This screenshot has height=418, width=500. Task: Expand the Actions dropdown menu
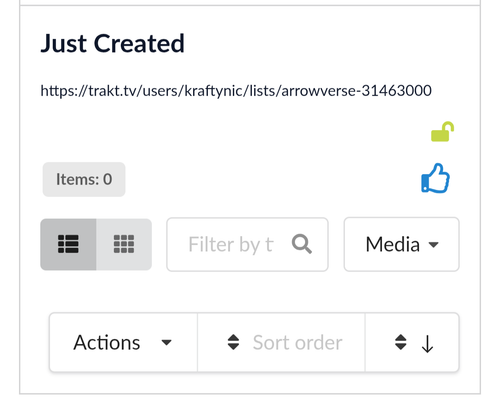pos(123,342)
